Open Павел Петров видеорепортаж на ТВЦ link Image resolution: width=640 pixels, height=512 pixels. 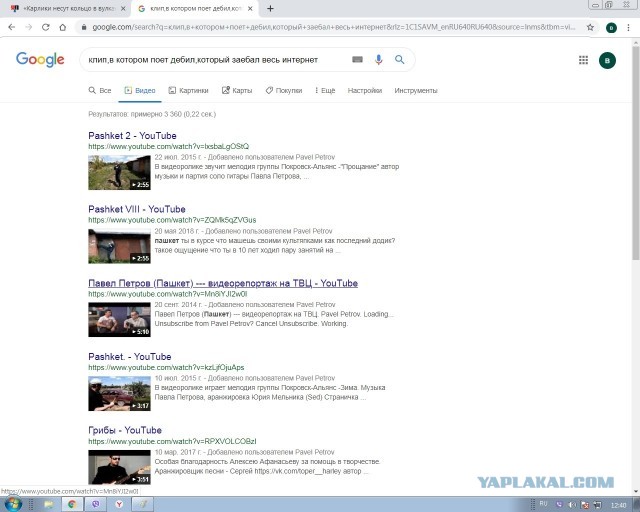pos(223,283)
